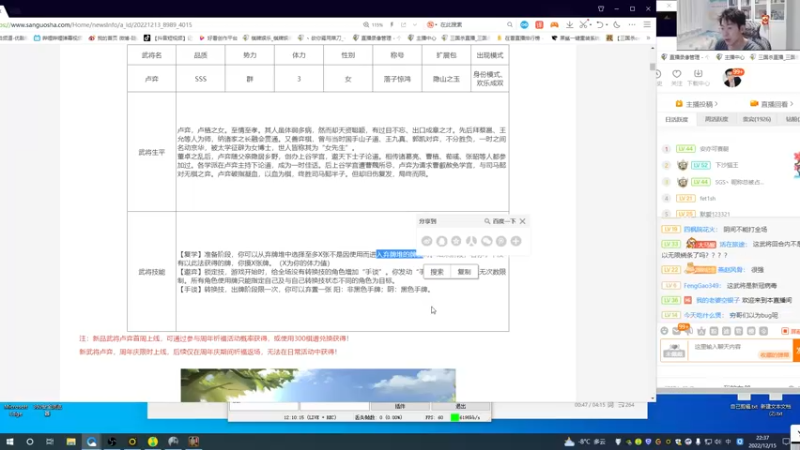The width and height of the screenshot is (800, 450).
Task: Toggle the red screen-block checkbox in chat toolbar
Action: 785,331
